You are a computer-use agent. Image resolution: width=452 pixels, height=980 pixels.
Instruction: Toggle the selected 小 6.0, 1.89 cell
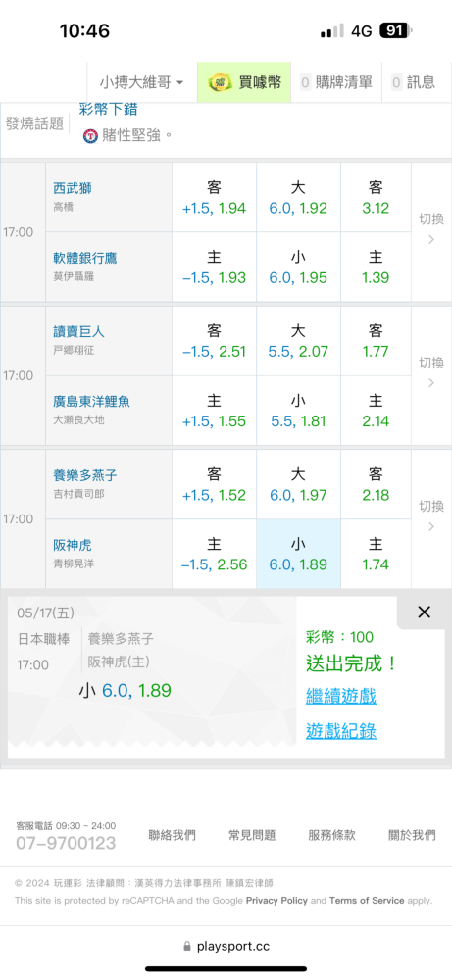click(298, 554)
